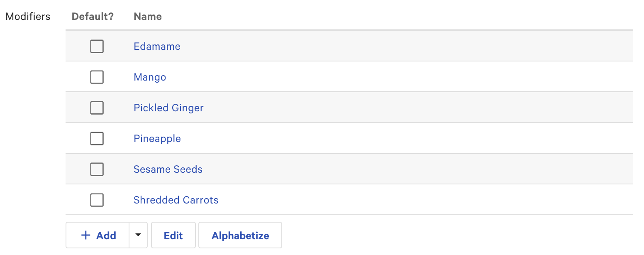Enable the Pickled Ginger default checkbox
Viewport: 644px width, 255px height.
coord(97,108)
